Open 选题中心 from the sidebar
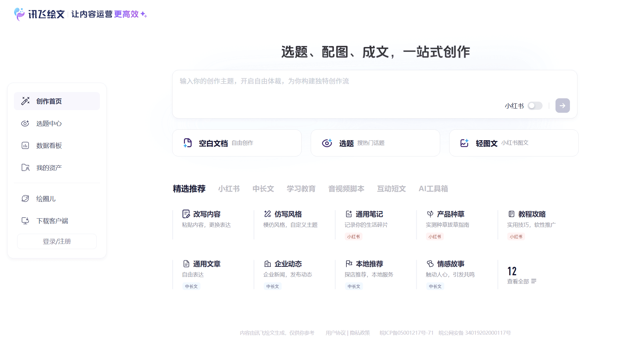Image resolution: width=644 pixels, height=341 pixels. coord(49,123)
